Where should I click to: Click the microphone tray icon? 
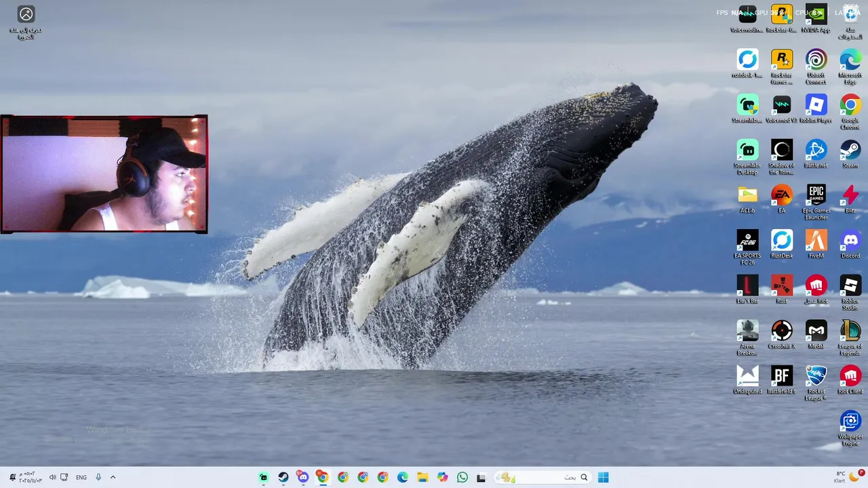click(98, 477)
